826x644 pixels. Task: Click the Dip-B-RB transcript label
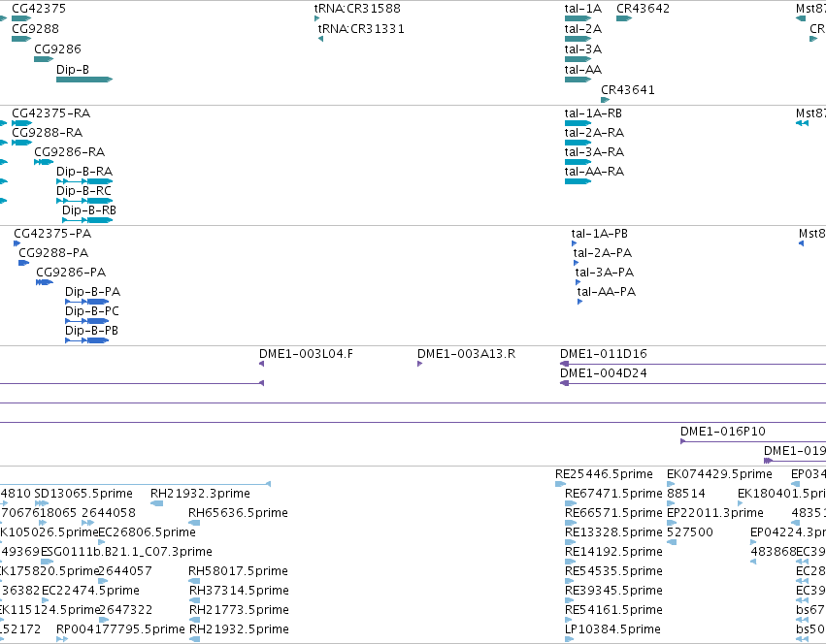point(89,210)
